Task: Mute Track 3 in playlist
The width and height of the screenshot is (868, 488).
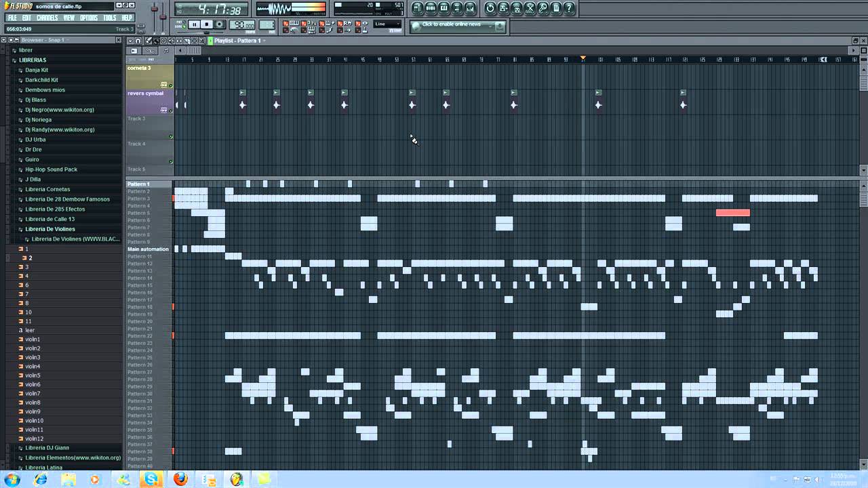Action: 171,136
